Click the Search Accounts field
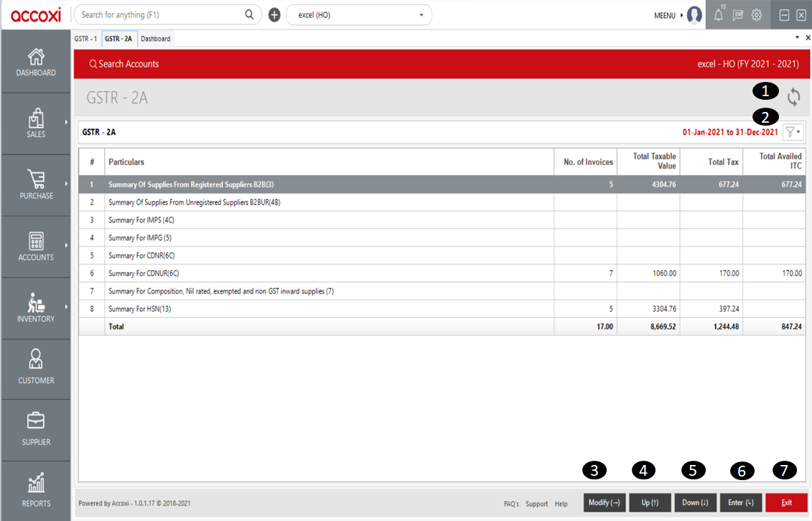The width and height of the screenshot is (812, 521). click(x=124, y=64)
